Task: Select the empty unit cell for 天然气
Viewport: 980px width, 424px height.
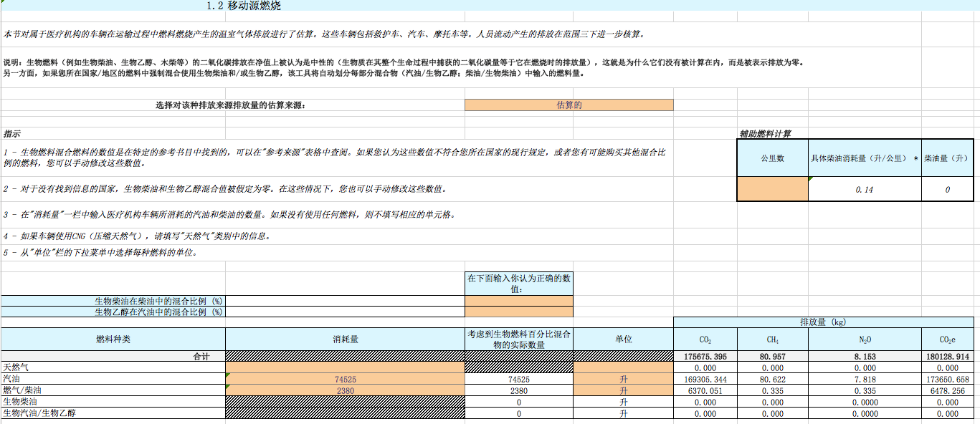Action: pyautogui.click(x=623, y=367)
